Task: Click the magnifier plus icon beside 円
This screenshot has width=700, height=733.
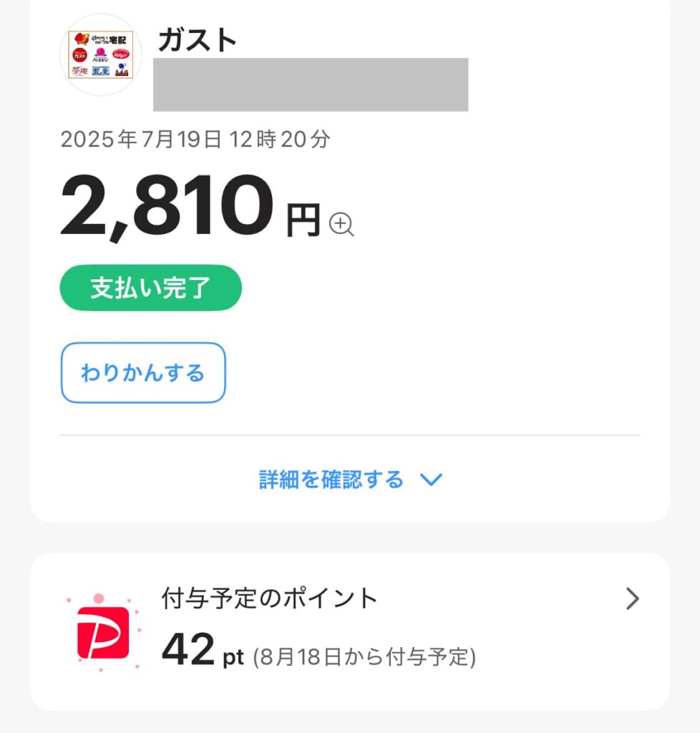Action: (341, 224)
